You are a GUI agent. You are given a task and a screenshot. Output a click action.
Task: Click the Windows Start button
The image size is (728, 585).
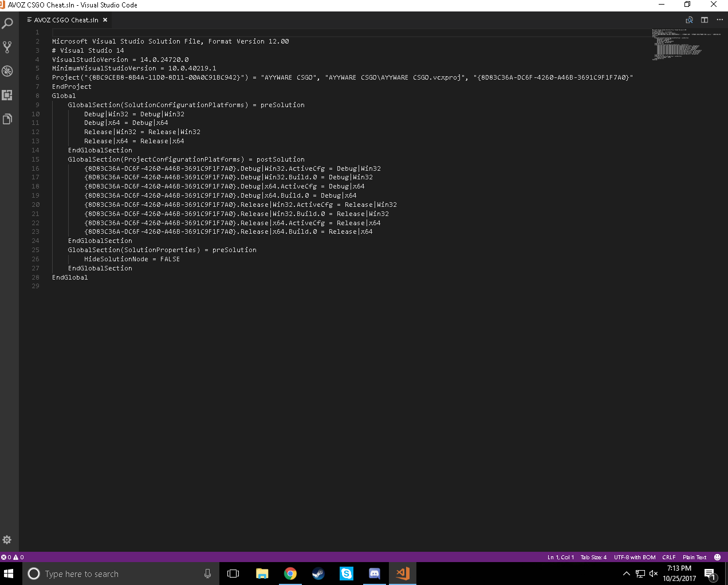tap(9, 574)
